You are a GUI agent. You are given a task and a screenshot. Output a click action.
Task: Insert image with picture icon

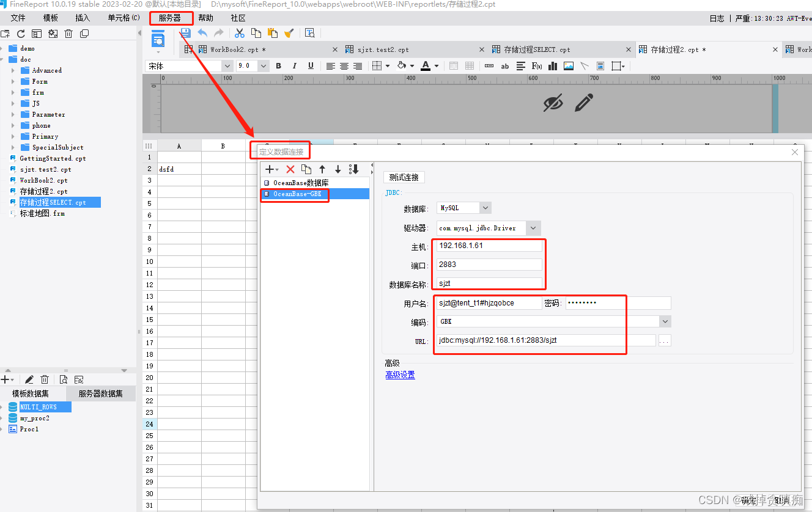click(x=569, y=66)
